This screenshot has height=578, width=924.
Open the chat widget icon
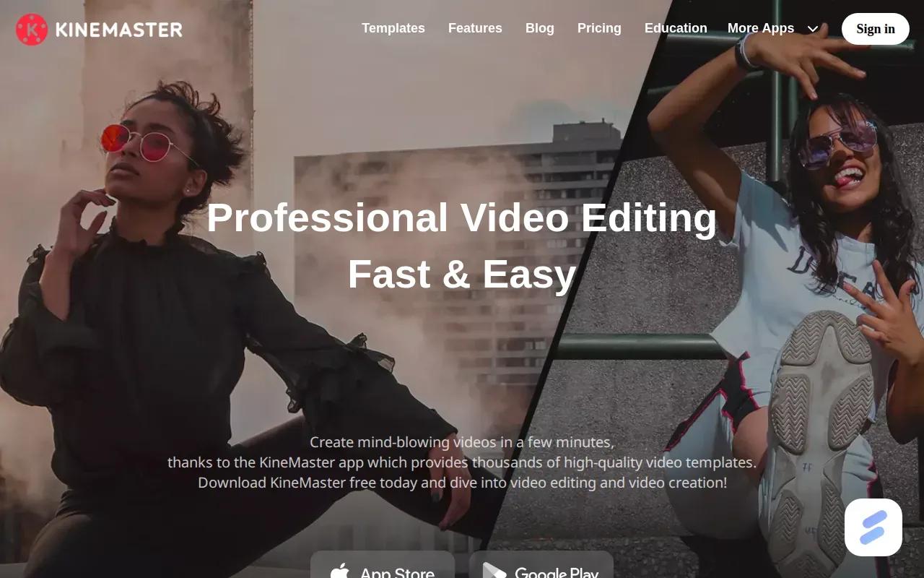pos(873,527)
